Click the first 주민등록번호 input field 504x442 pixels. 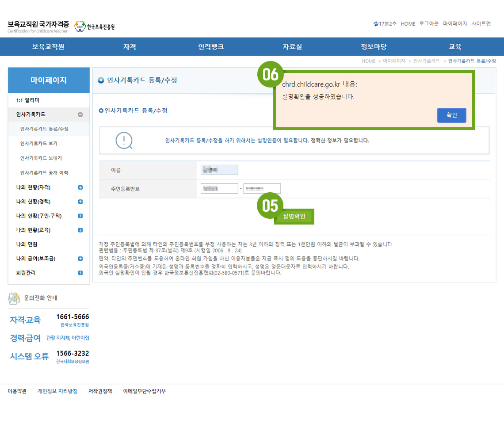pos(219,189)
